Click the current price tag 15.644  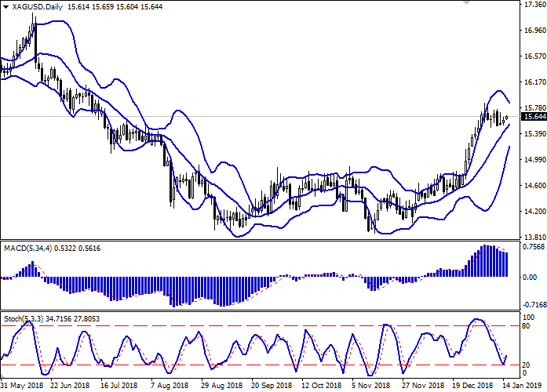click(534, 117)
